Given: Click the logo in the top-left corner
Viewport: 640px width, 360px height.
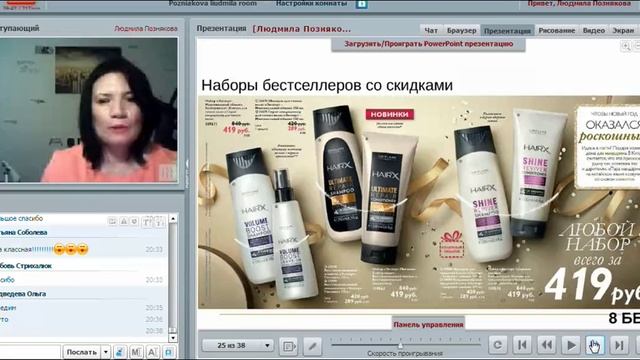Looking at the screenshot, I should tap(21, 4).
